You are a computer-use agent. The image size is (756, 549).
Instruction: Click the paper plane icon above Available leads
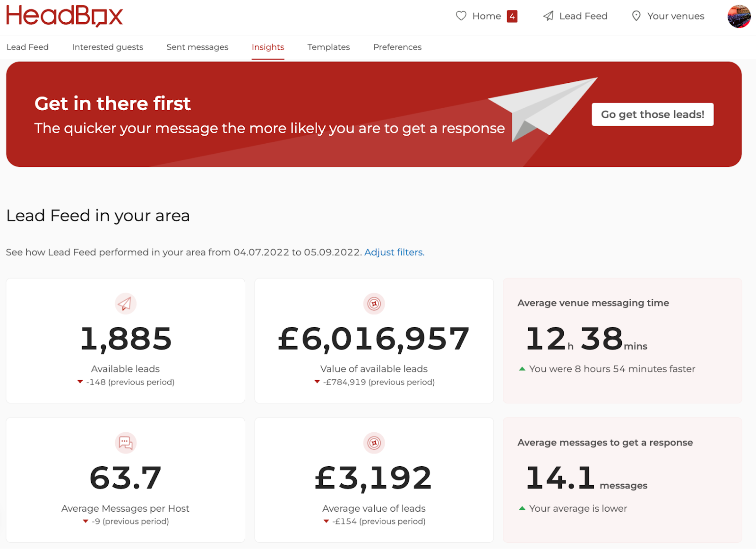(x=125, y=304)
